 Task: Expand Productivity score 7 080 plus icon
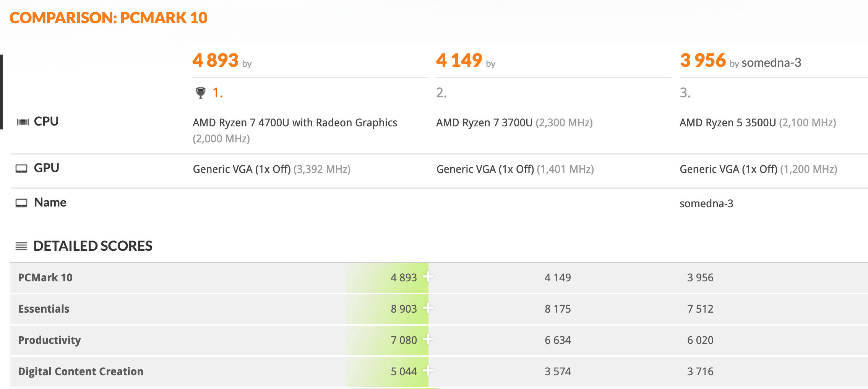click(428, 339)
